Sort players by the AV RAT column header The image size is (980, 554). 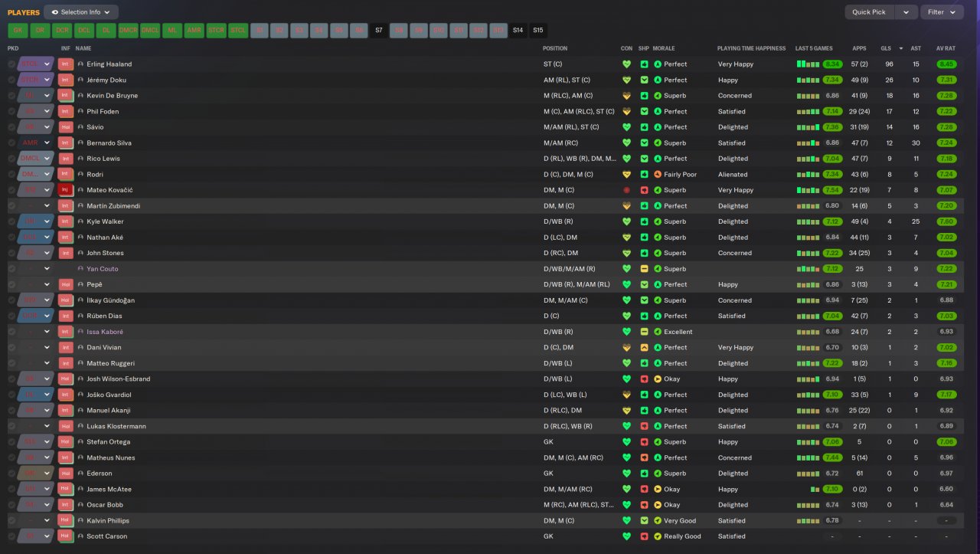click(946, 48)
